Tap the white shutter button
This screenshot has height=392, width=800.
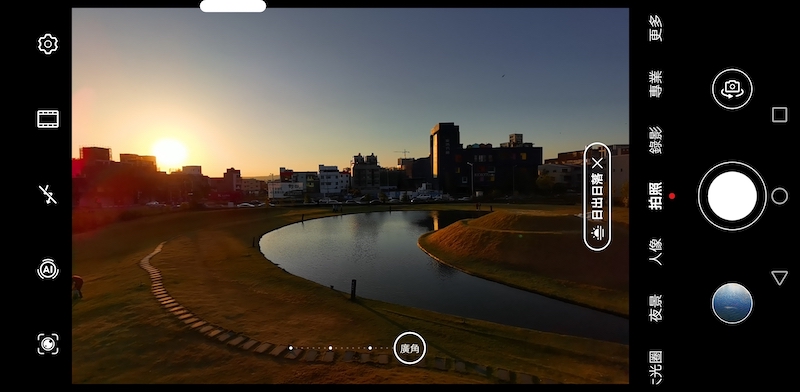pyautogui.click(x=732, y=196)
